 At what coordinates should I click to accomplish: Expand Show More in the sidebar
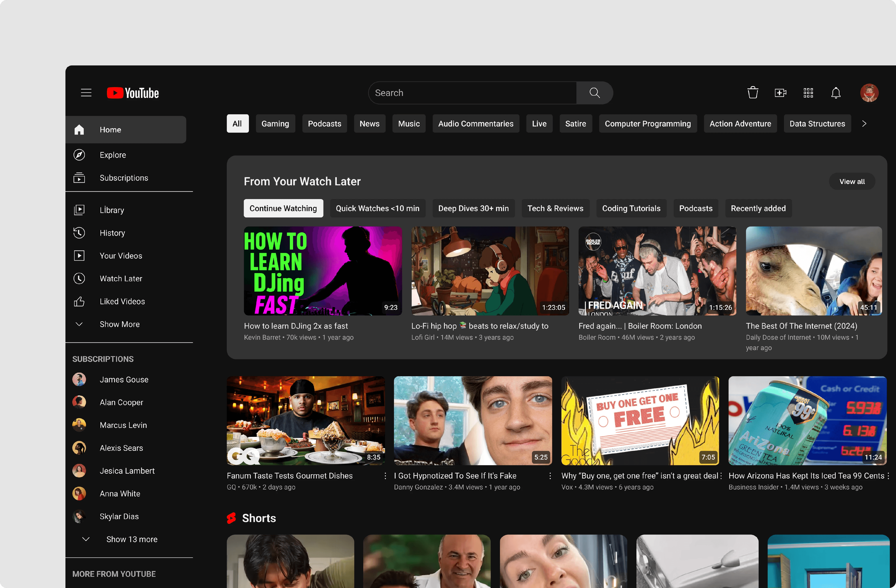click(x=119, y=324)
